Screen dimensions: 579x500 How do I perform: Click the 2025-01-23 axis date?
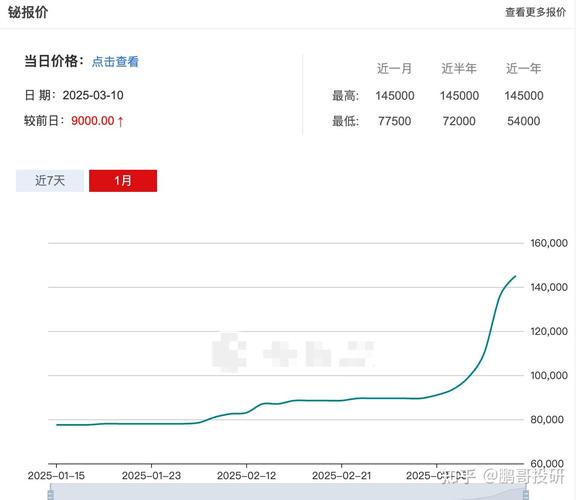click(x=151, y=476)
